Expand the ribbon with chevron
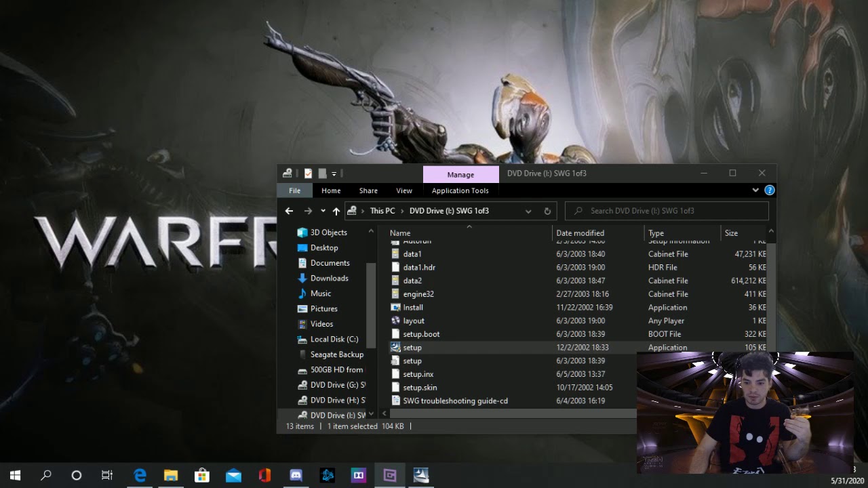The image size is (868, 488). 755,190
